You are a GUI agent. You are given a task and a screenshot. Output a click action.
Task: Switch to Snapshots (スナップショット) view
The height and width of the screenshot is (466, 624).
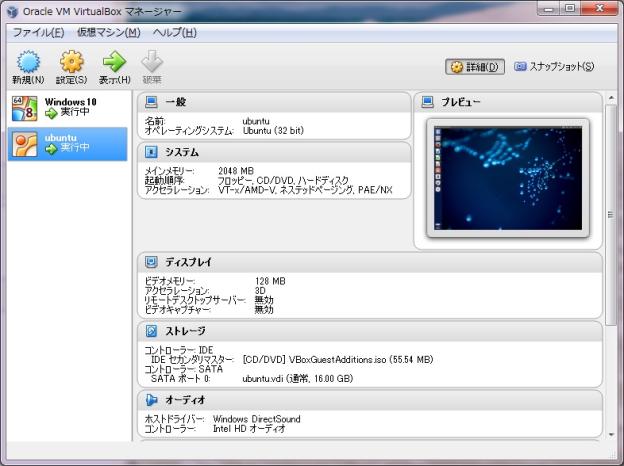[x=554, y=66]
